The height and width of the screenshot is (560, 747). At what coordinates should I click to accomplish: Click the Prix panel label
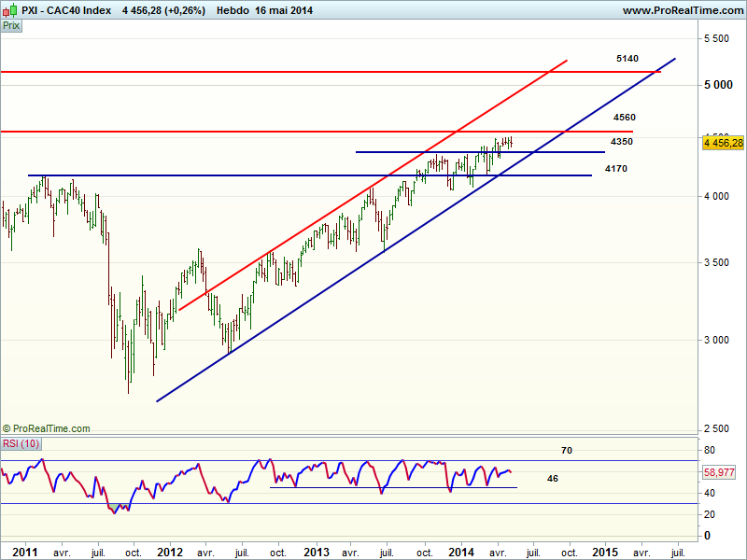[11, 26]
